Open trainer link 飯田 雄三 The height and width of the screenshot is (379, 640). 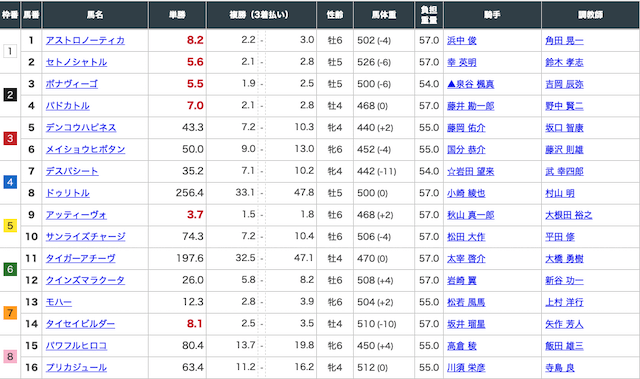tap(564, 346)
